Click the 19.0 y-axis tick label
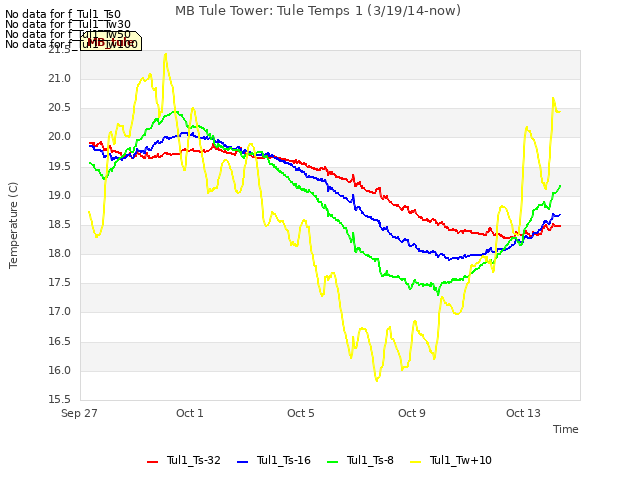Viewport: 640px width, 480px height. coord(60,195)
